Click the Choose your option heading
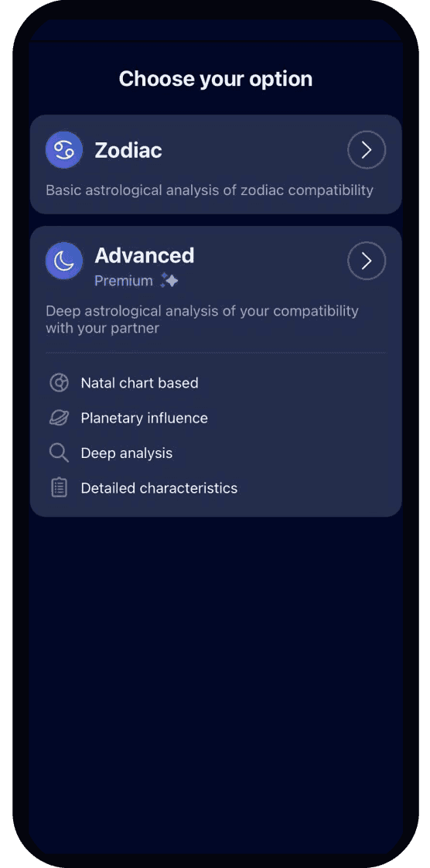The width and height of the screenshot is (430, 868). tap(216, 79)
